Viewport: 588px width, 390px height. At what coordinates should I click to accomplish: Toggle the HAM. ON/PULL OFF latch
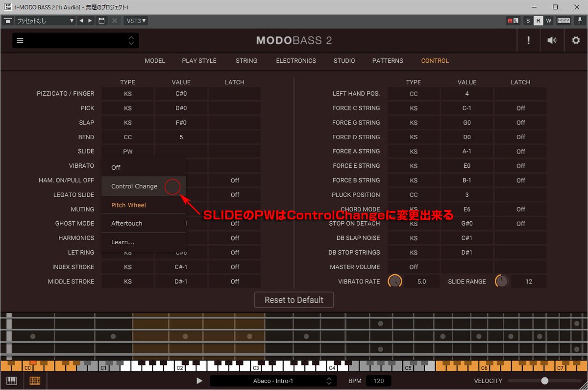235,181
